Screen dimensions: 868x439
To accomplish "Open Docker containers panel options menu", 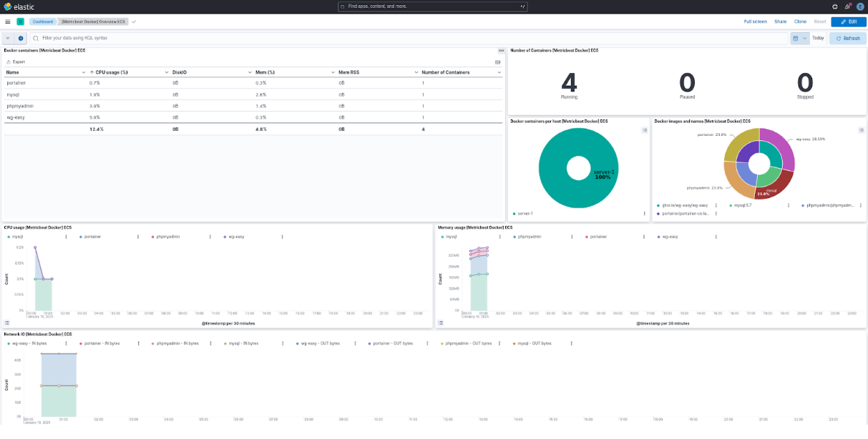I will tap(501, 51).
